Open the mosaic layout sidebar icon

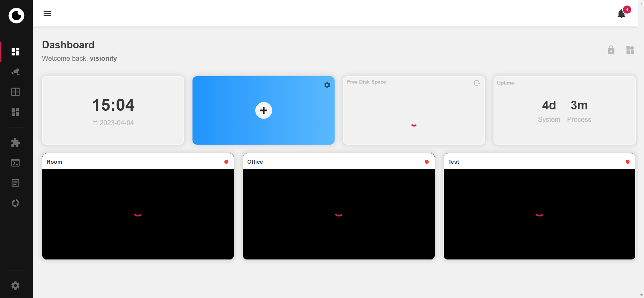(x=15, y=112)
